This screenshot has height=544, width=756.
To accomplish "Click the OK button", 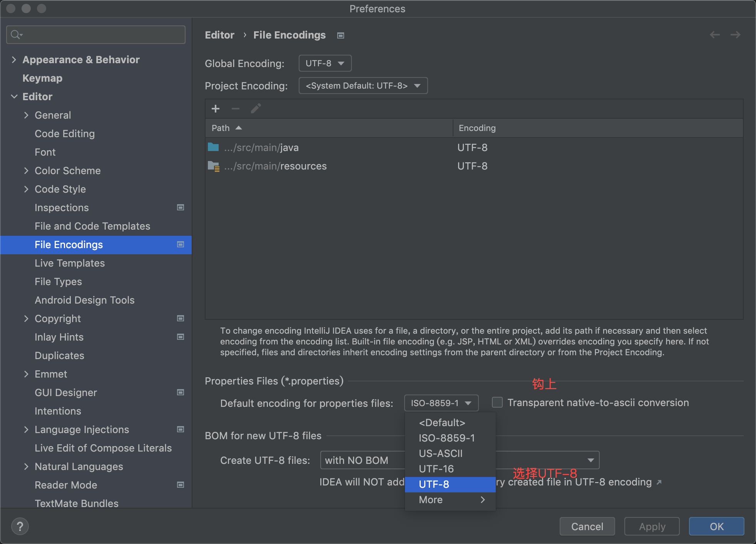I will 716,526.
